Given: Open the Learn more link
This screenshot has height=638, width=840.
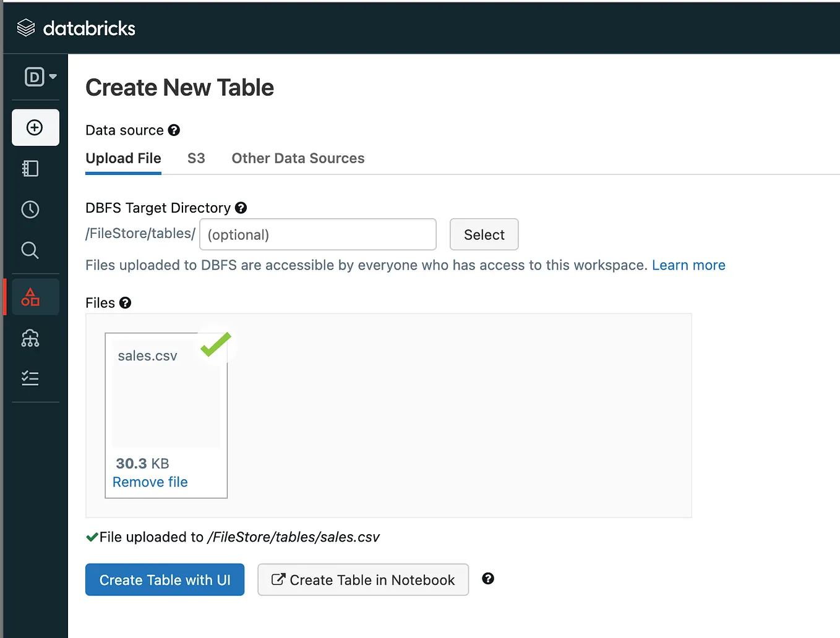Looking at the screenshot, I should coord(688,265).
